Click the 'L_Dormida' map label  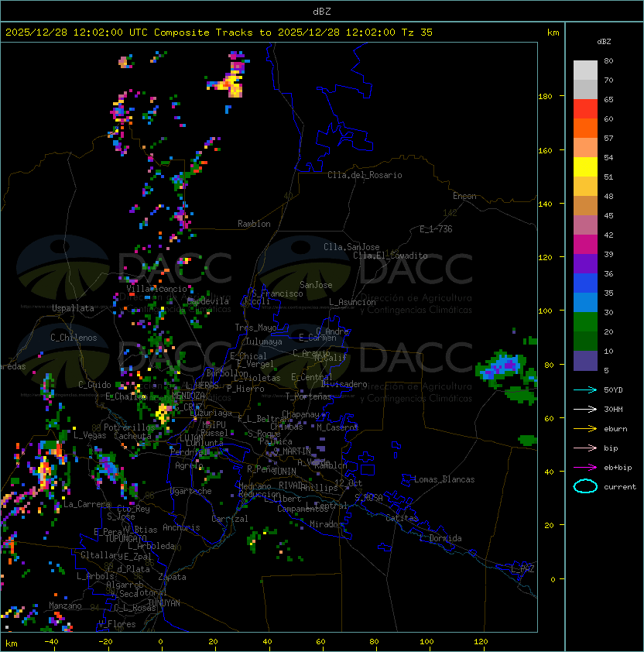tap(440, 538)
